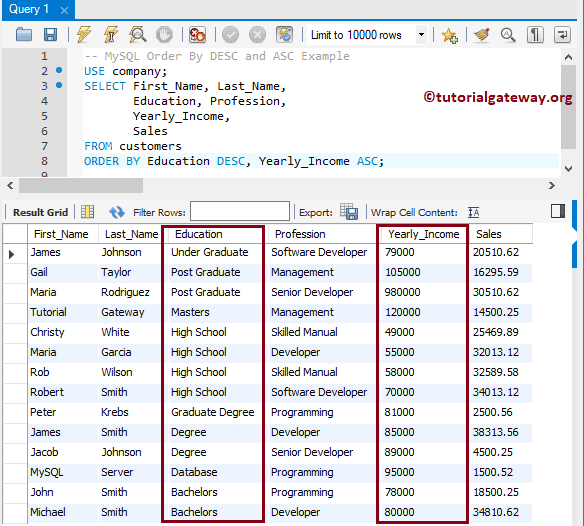The width and height of the screenshot is (584, 526).
Task: Save the script with floppy disk icon
Action: click(x=50, y=35)
